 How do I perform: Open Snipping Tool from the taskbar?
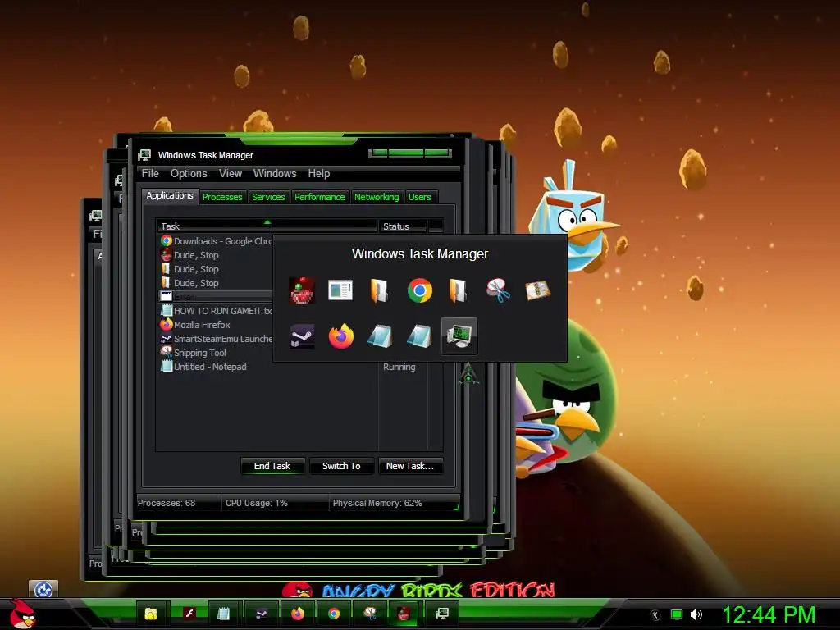[x=370, y=614]
